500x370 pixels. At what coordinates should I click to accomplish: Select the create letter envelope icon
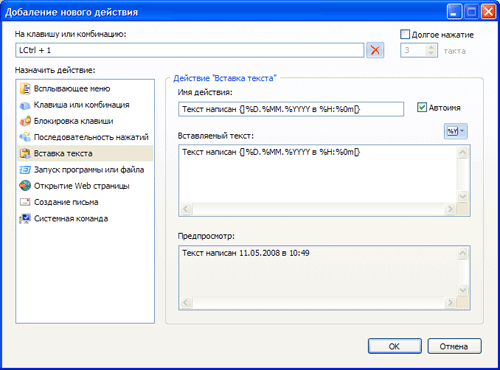pos(25,202)
